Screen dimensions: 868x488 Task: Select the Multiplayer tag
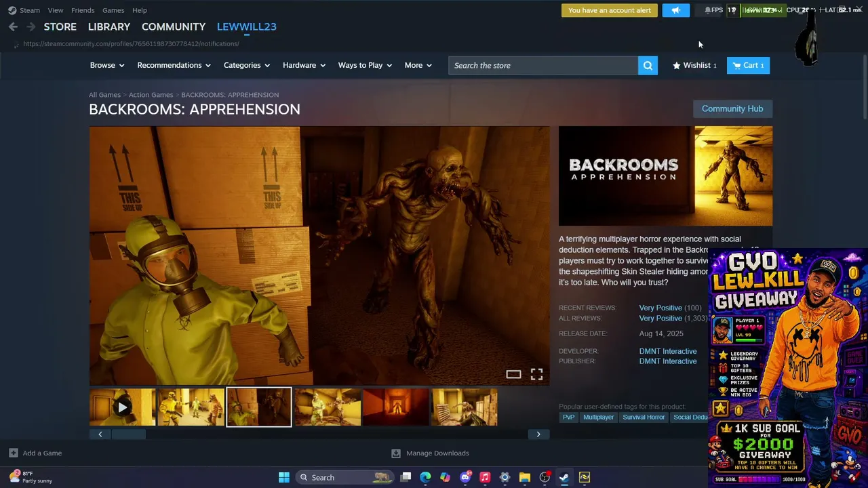(598, 418)
